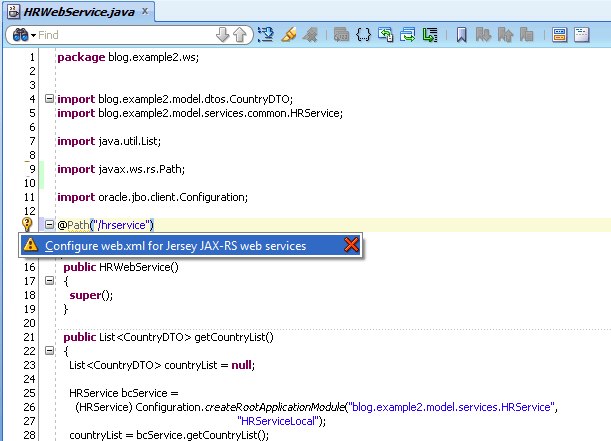Find next occurrence with down arrow
Image resolution: width=611 pixels, height=441 pixels.
click(x=223, y=35)
